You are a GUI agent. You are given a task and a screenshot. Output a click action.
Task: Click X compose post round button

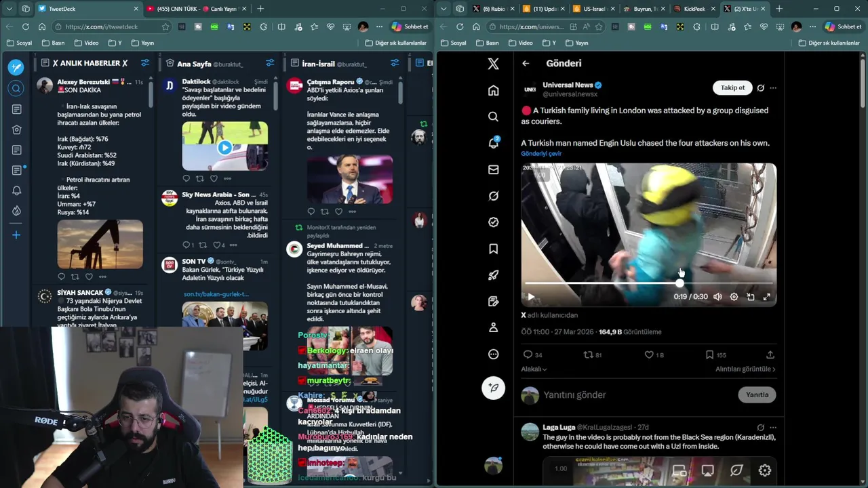click(493, 388)
